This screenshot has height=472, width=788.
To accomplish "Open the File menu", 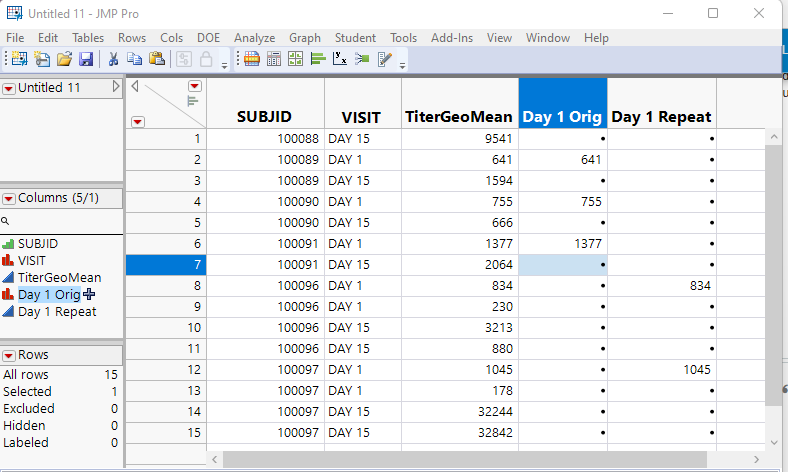I will [15, 38].
